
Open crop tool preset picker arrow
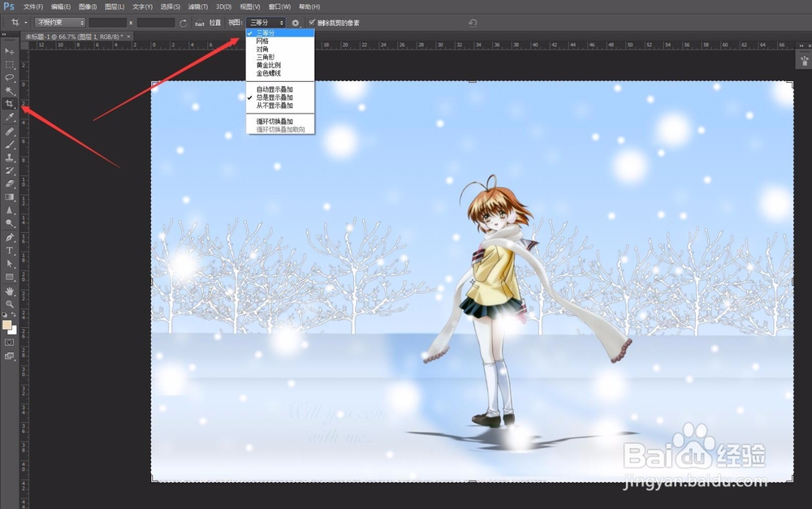pos(25,23)
